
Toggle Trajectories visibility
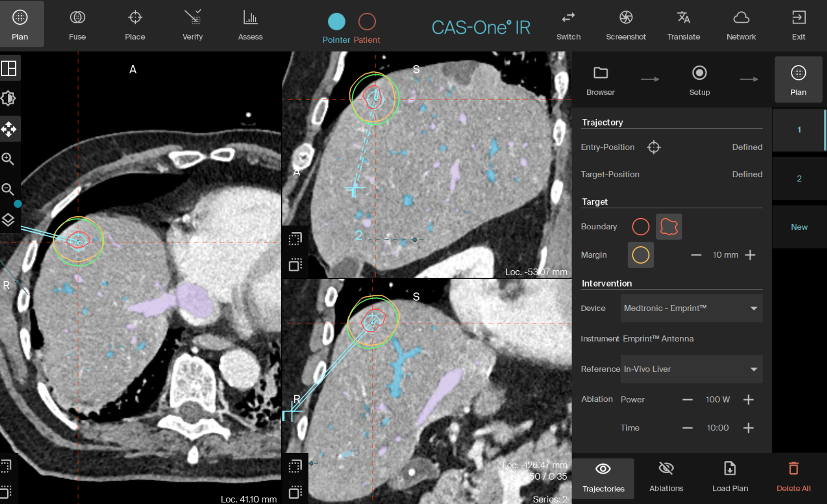click(603, 477)
